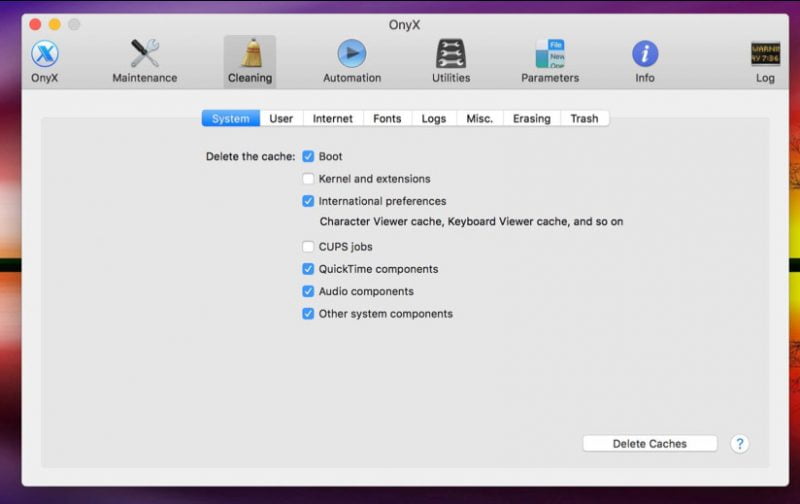This screenshot has width=800, height=504.
Task: Open the Automation play icon
Action: click(352, 53)
